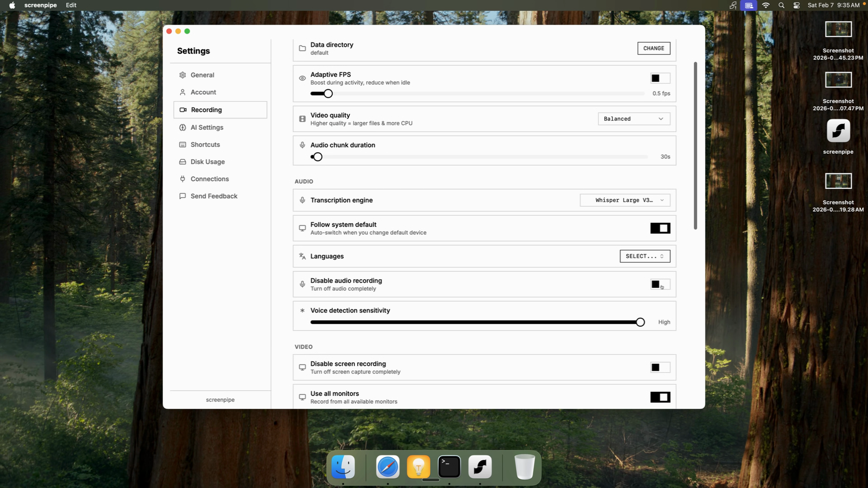Open Safari from the Dock
This screenshot has height=488, width=868.
387,467
